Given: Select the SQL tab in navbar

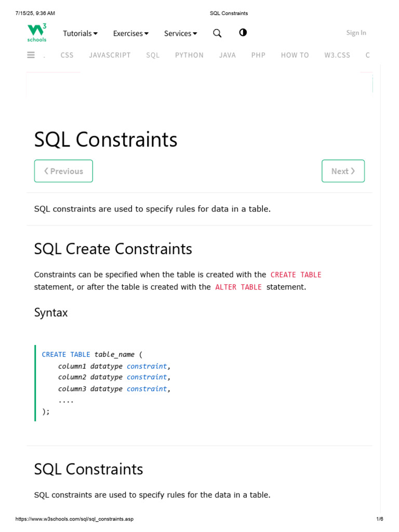Looking at the screenshot, I should click(153, 55).
